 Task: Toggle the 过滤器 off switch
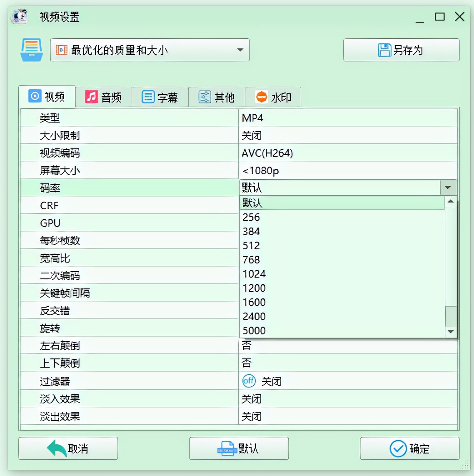click(249, 381)
